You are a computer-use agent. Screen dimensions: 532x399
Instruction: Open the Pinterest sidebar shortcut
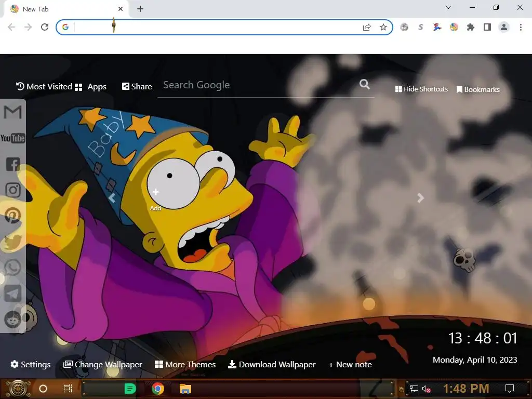coord(12,216)
